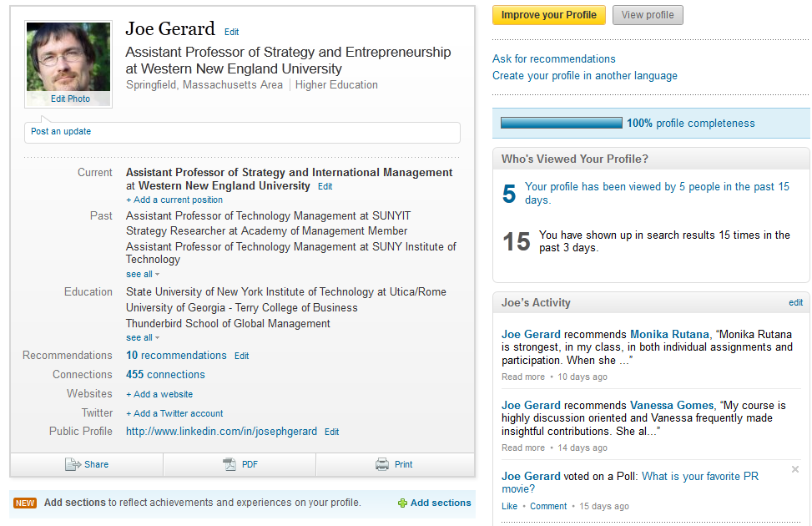
Task: Click Joe Gerard in Vanessa recommendation
Action: [x=531, y=405]
